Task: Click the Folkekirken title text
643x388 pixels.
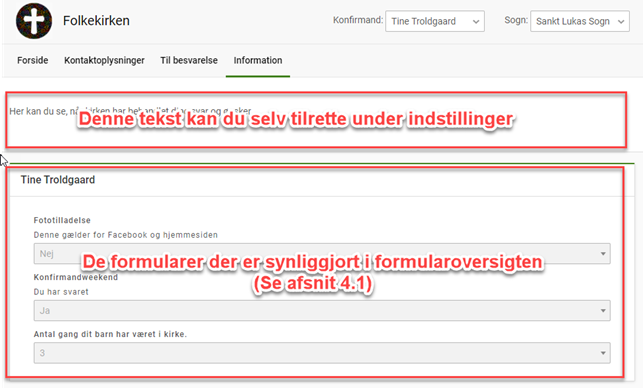Action: pyautogui.click(x=96, y=21)
